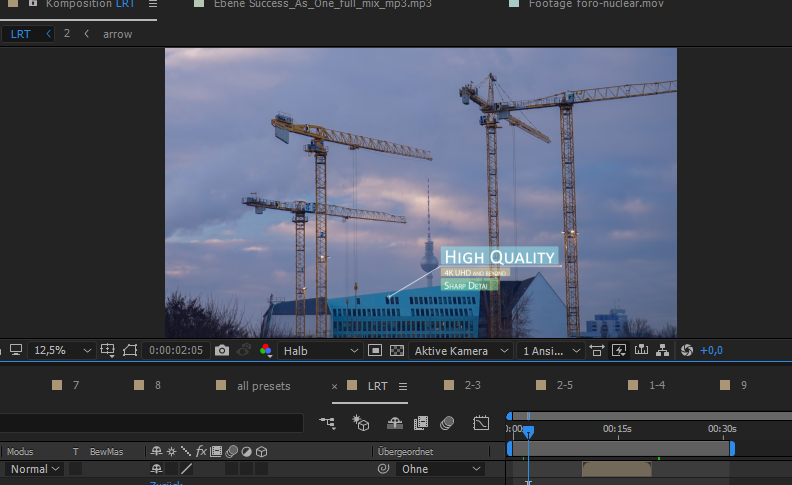Reset exposure with aperture icon

coord(686,350)
